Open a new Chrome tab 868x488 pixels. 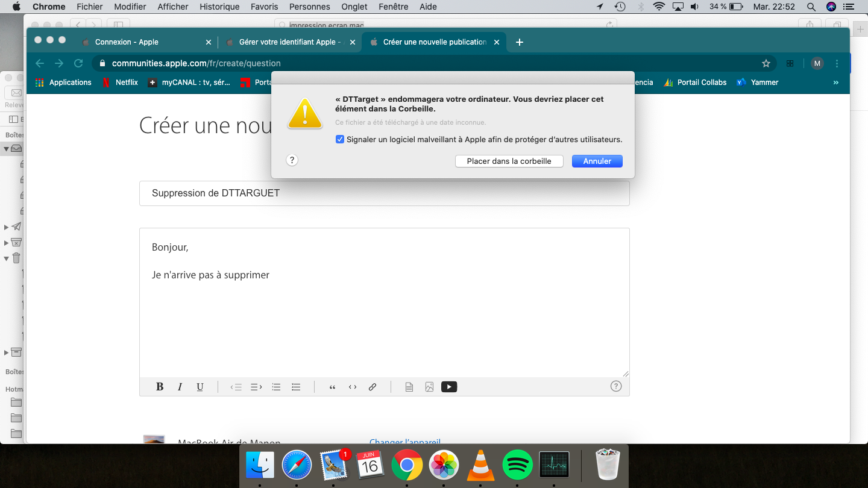pos(520,42)
